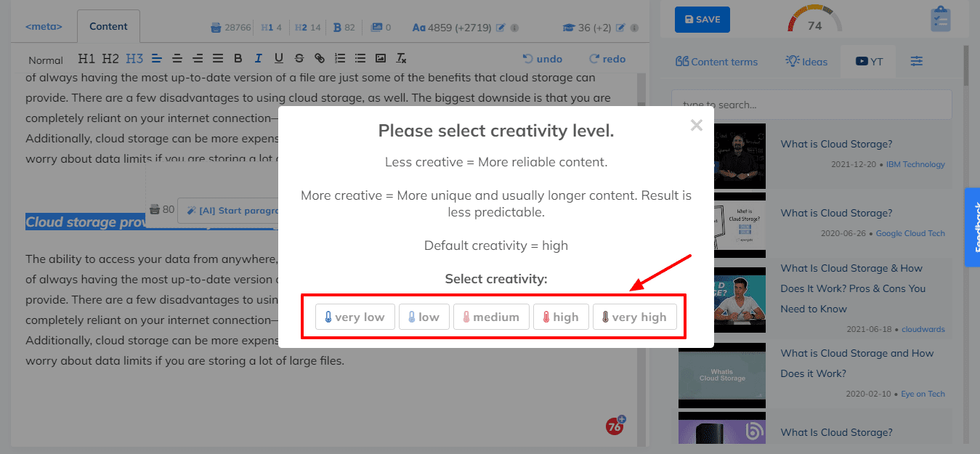This screenshot has width=980, height=454.
Task: Apply H2 heading format
Action: point(110,59)
